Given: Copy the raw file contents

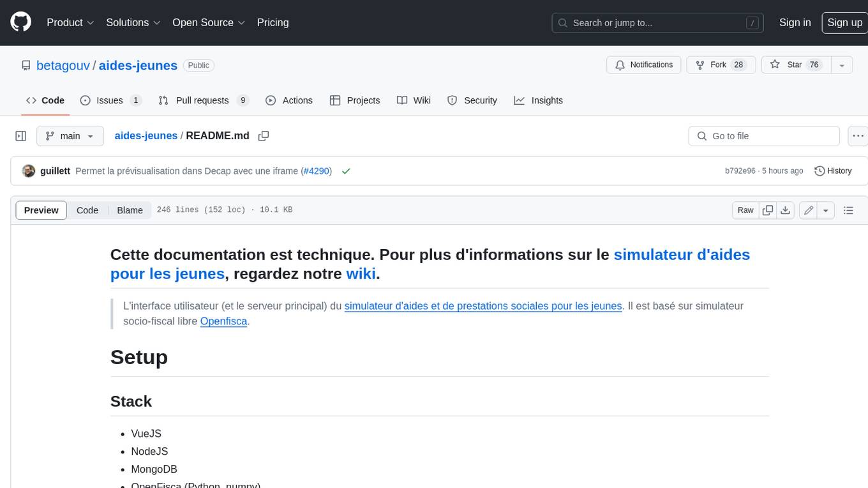Looking at the screenshot, I should [x=768, y=210].
